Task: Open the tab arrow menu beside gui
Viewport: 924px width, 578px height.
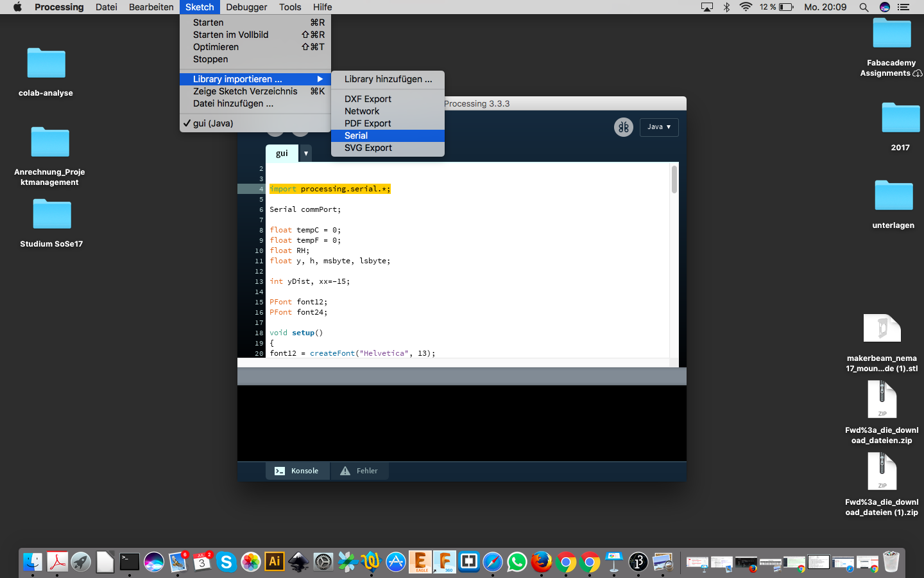Action: [306, 153]
